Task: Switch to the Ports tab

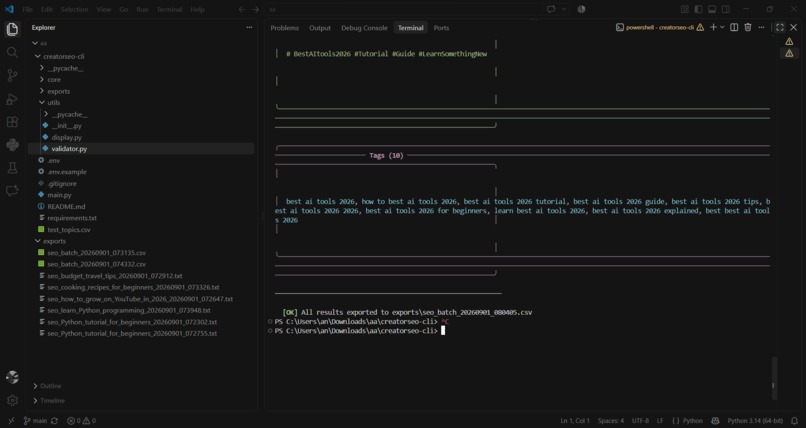Action: pos(442,28)
